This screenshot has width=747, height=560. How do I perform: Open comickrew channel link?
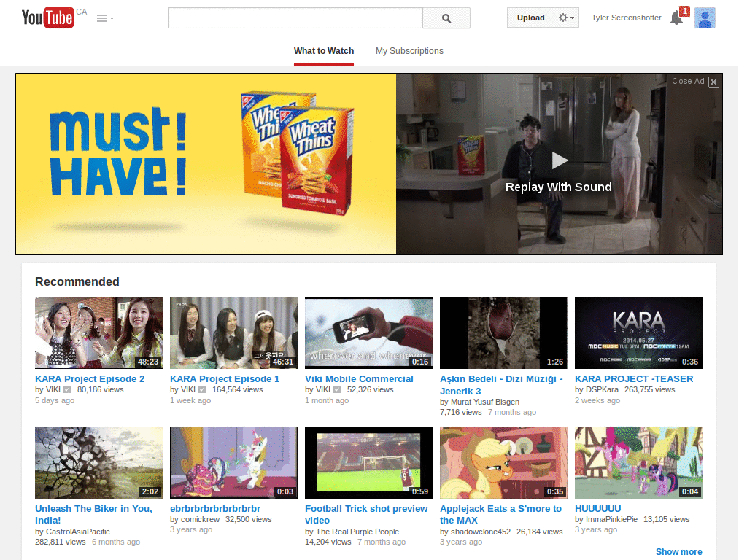(200, 519)
